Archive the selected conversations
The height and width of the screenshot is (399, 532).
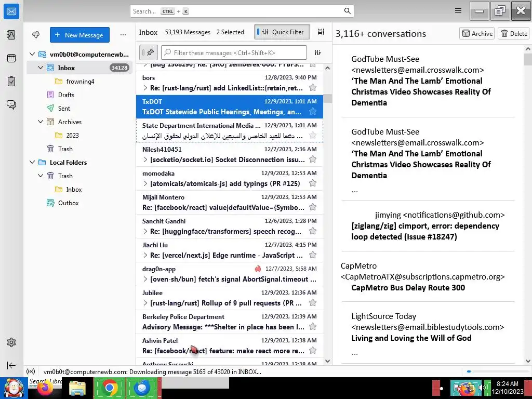tap(477, 33)
